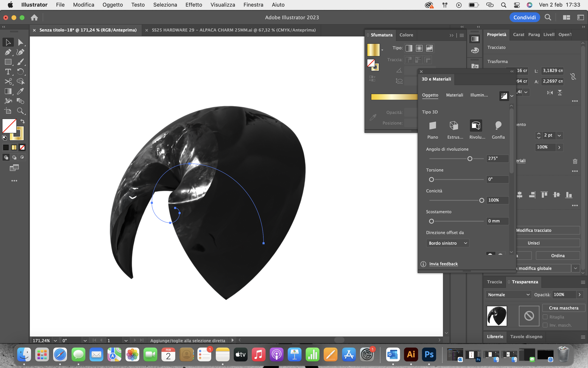The height and width of the screenshot is (368, 588).
Task: Open the Effetto menu
Action: point(194,5)
